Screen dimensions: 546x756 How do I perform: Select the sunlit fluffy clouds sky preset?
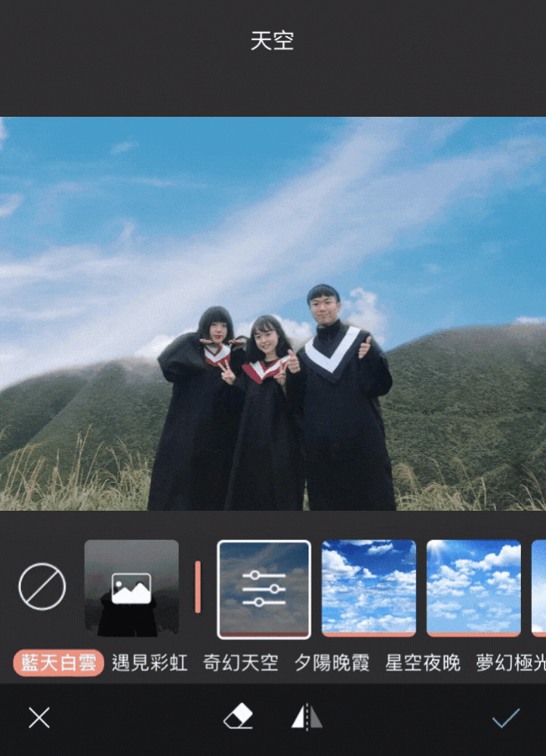[473, 588]
